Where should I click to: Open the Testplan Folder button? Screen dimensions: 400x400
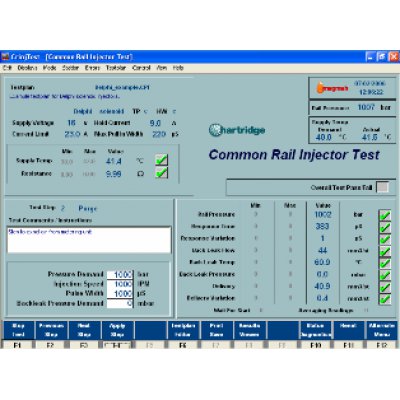tap(183, 330)
